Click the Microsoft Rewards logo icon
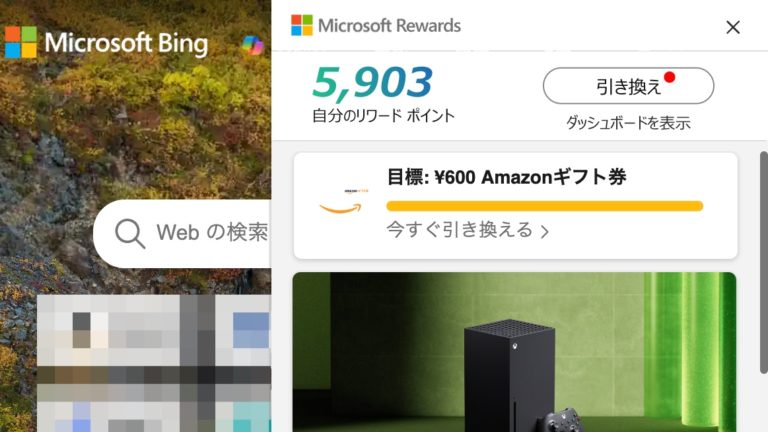 coord(302,25)
